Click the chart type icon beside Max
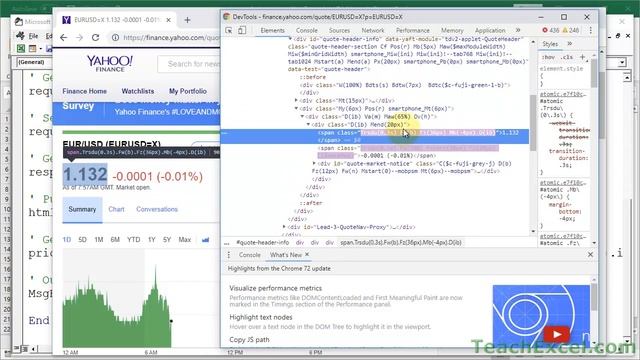 tap(205, 240)
